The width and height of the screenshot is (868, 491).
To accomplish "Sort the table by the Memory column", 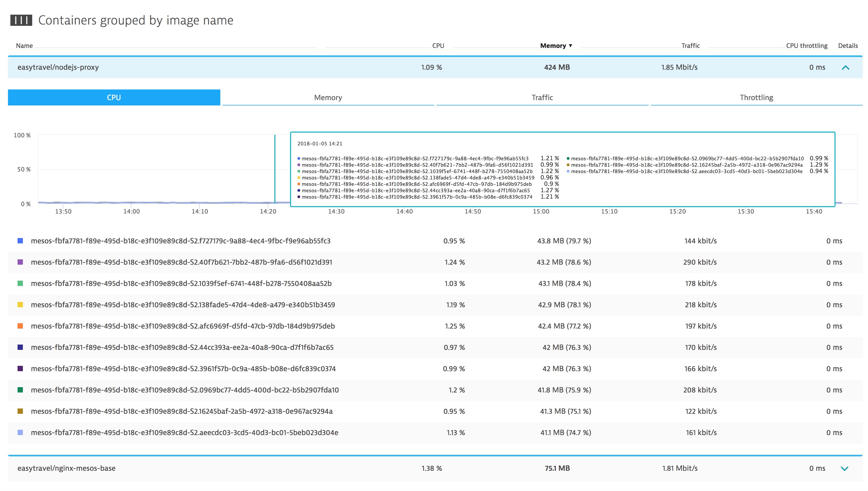I will 556,46.
